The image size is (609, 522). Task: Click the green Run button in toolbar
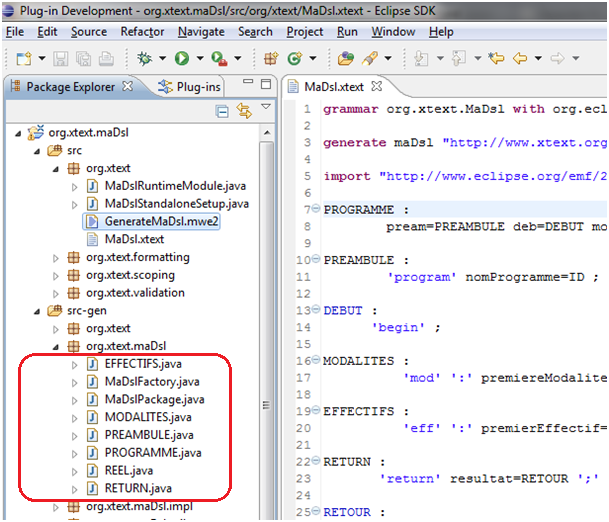pos(182,59)
